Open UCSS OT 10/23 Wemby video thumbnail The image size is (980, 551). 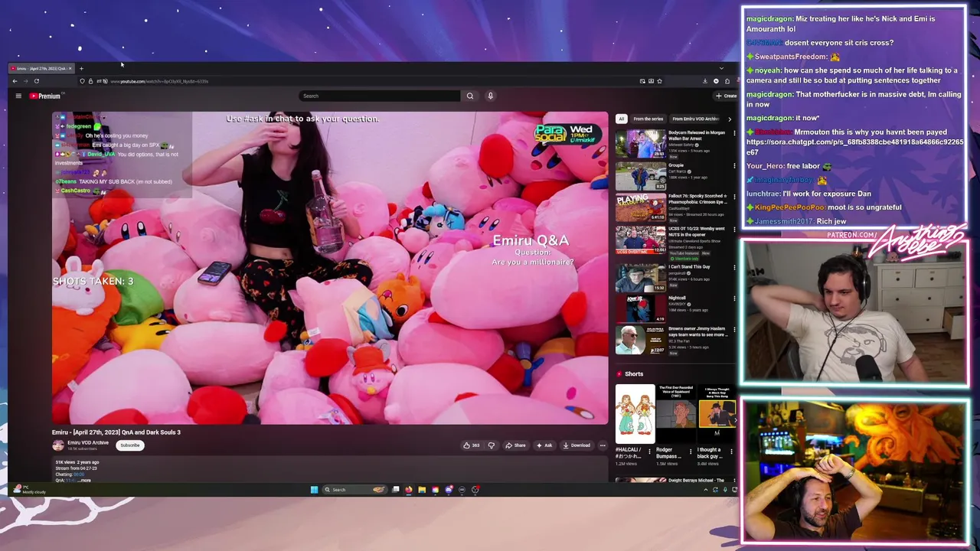click(x=641, y=240)
